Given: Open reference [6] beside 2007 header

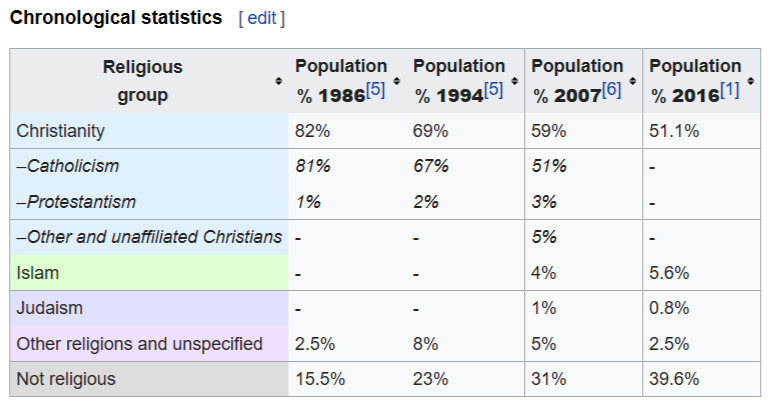Looking at the screenshot, I should [x=611, y=90].
